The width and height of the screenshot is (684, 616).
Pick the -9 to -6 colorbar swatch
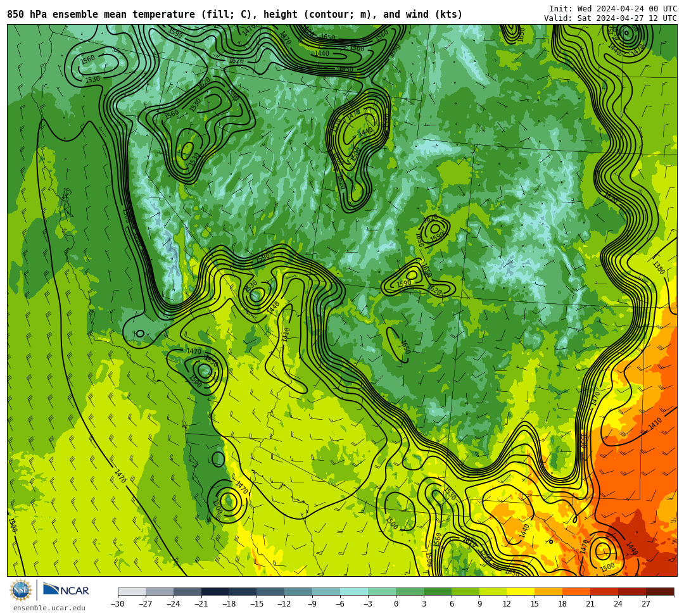[326, 591]
